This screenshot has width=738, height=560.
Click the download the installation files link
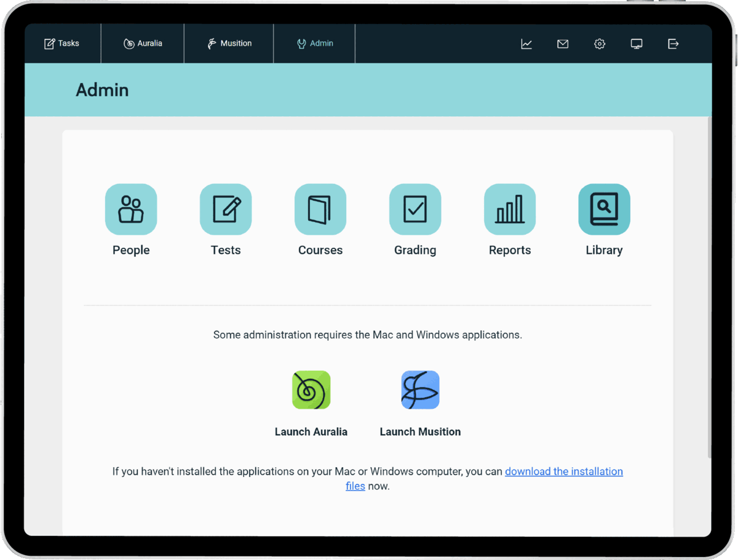[x=563, y=471]
